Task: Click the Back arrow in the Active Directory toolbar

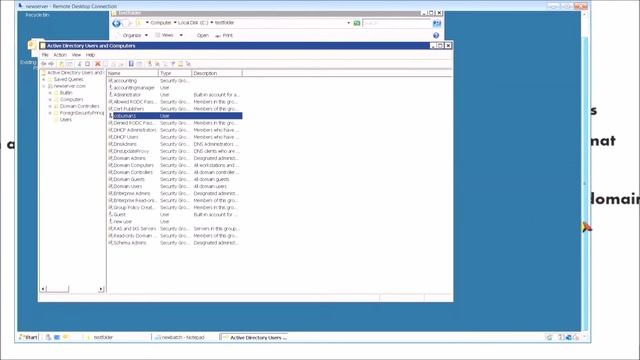Action: click(x=43, y=64)
